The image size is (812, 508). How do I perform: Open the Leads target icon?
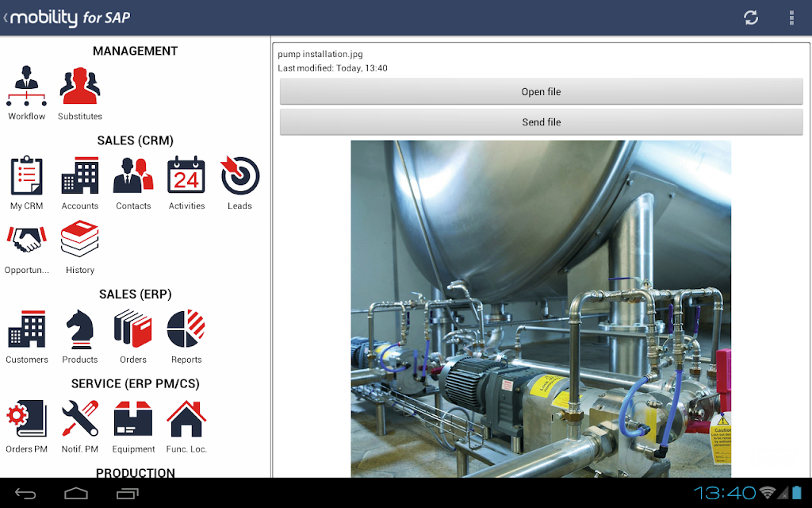239,175
